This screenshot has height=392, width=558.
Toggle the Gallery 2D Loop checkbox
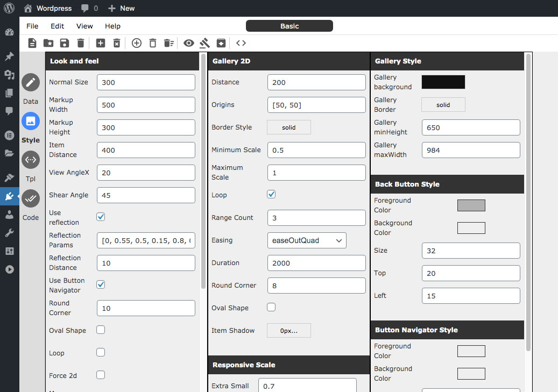click(271, 194)
